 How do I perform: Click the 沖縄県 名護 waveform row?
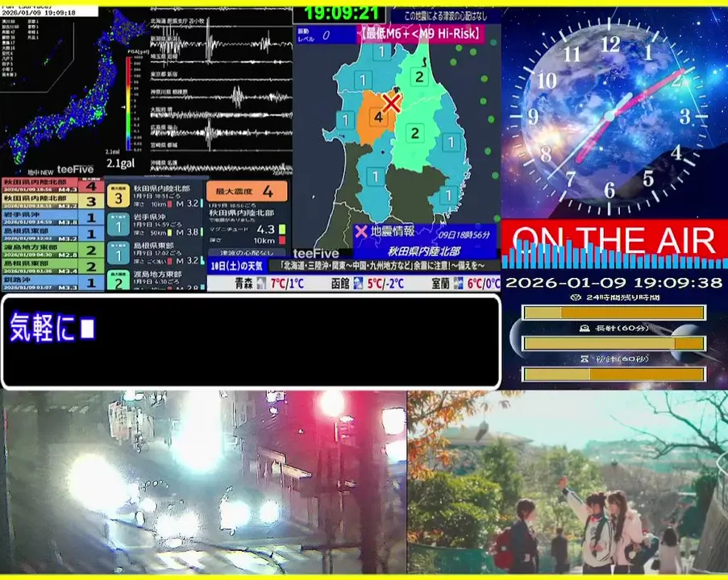point(221,167)
